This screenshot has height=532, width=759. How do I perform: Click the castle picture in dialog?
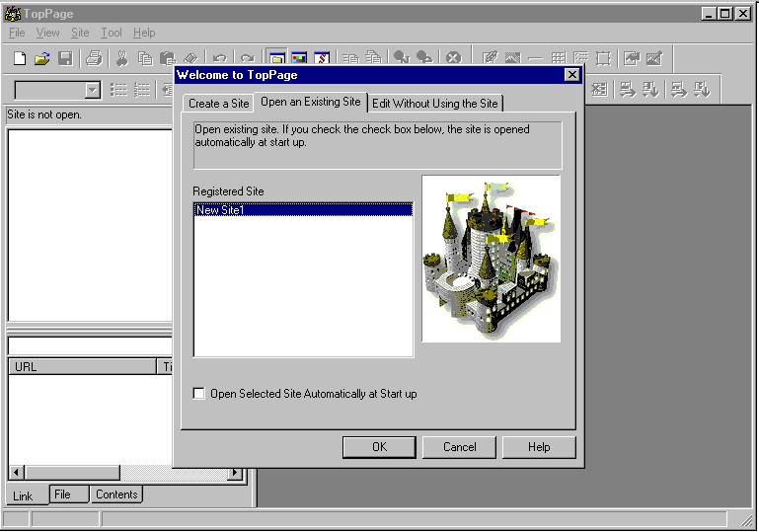[491, 259]
